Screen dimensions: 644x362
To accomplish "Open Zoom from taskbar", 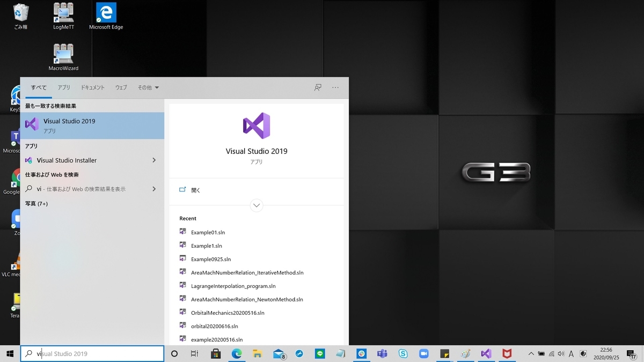I will 424,353.
